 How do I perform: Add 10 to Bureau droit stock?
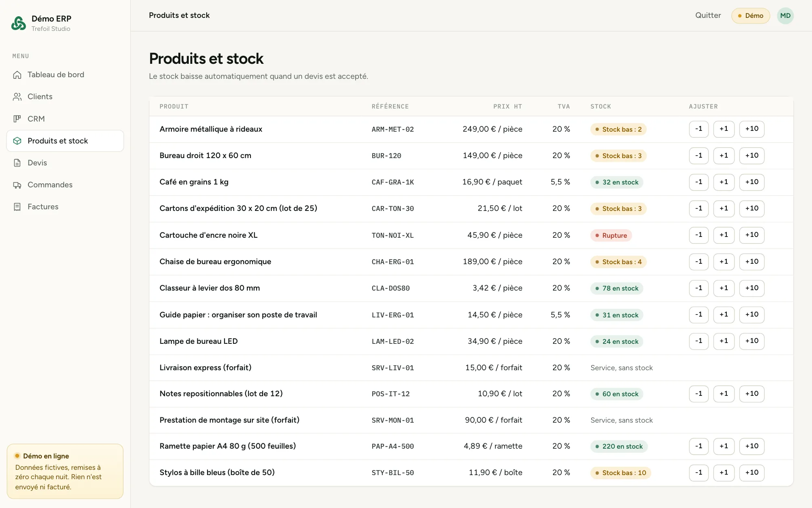click(752, 156)
